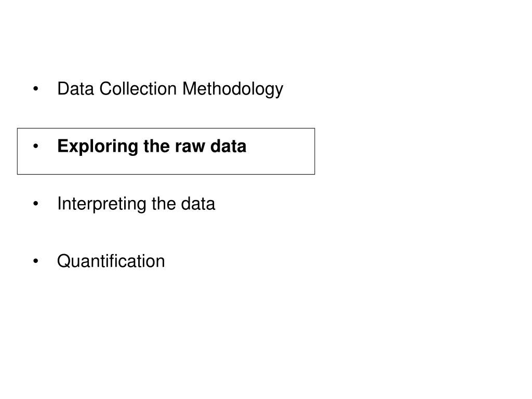Click the word "Collection" in the first bullet
The height and width of the screenshot is (399, 532).
point(139,89)
